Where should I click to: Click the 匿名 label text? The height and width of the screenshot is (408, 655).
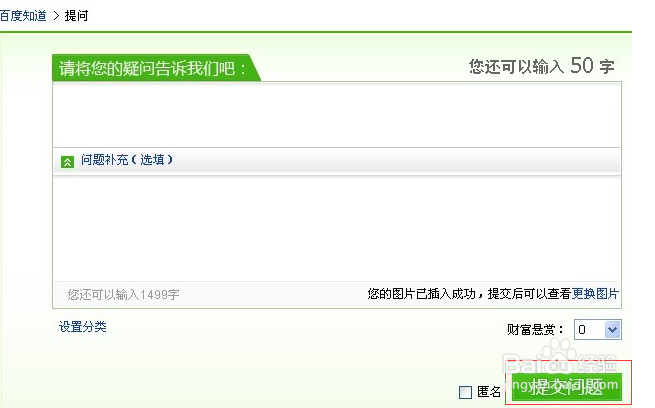pos(489,392)
